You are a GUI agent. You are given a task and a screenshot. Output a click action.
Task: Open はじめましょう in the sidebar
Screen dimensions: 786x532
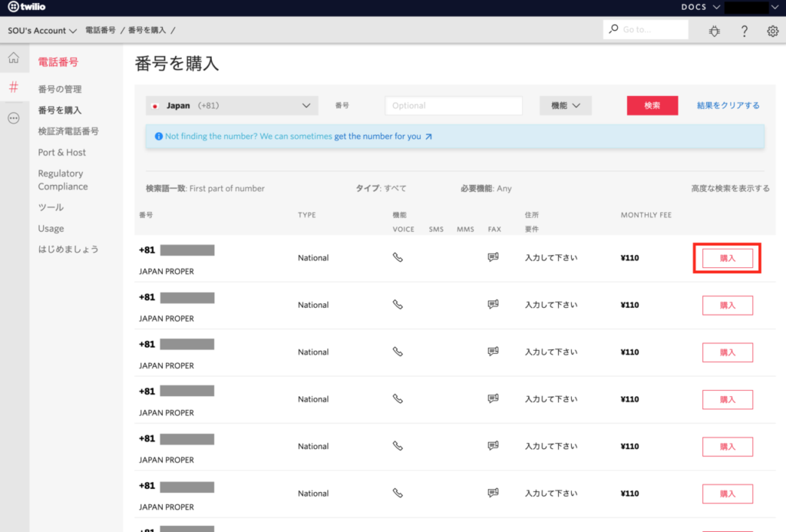click(68, 249)
